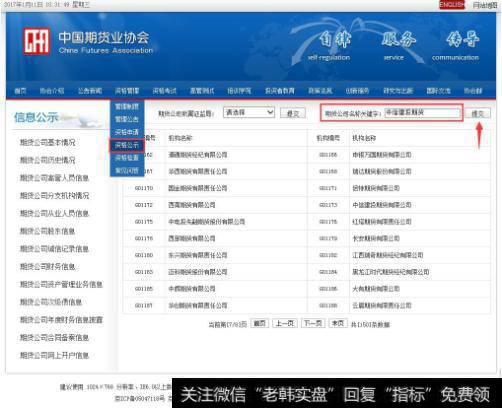Submit the regulatory bureau filter
The width and height of the screenshot is (502, 408).
(x=293, y=113)
